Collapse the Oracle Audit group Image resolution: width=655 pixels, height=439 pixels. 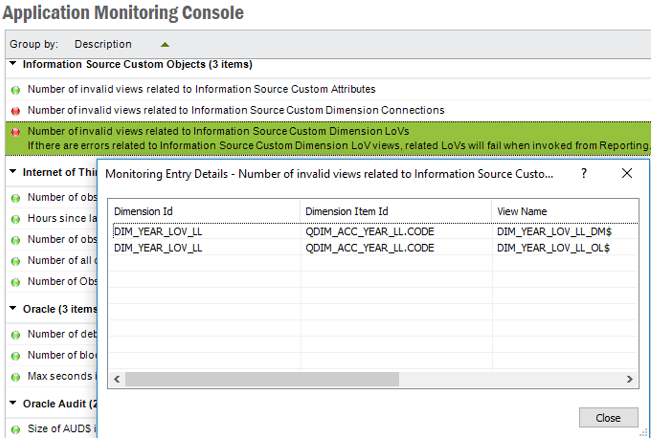click(x=13, y=403)
